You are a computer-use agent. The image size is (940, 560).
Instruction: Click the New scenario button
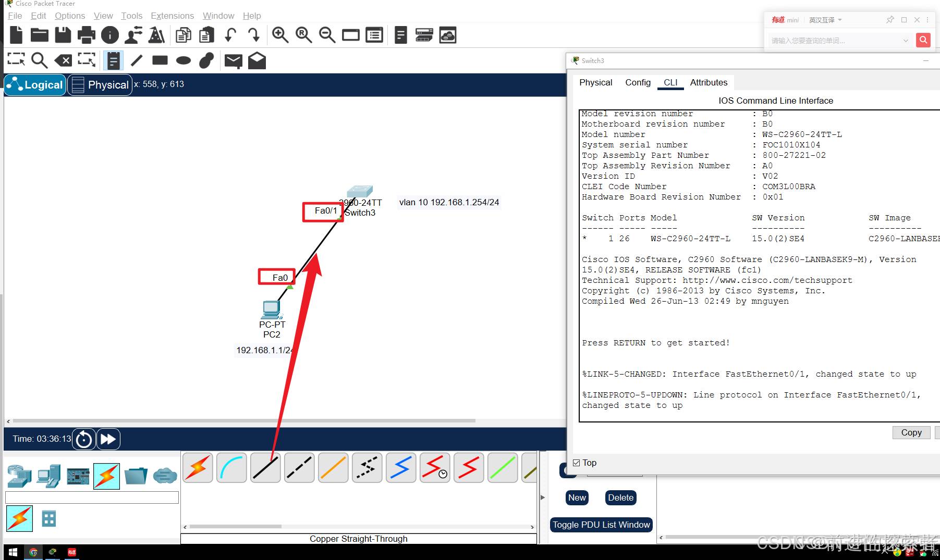coord(577,497)
